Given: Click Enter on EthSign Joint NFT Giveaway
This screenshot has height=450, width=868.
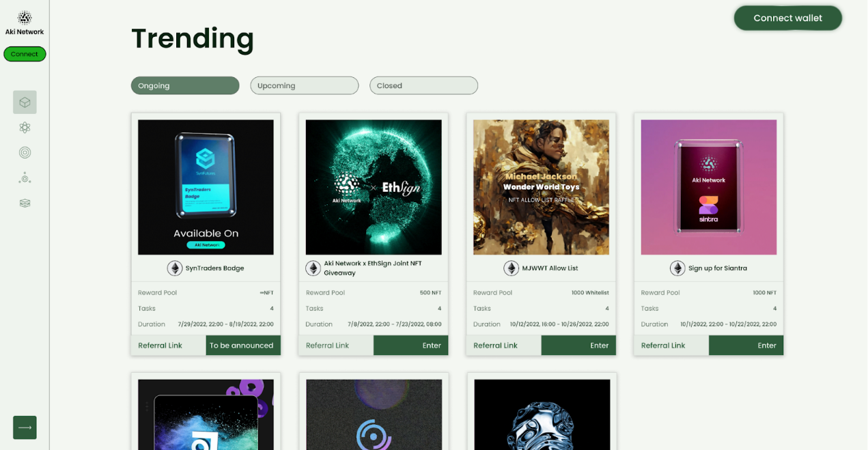Looking at the screenshot, I should (x=411, y=346).
